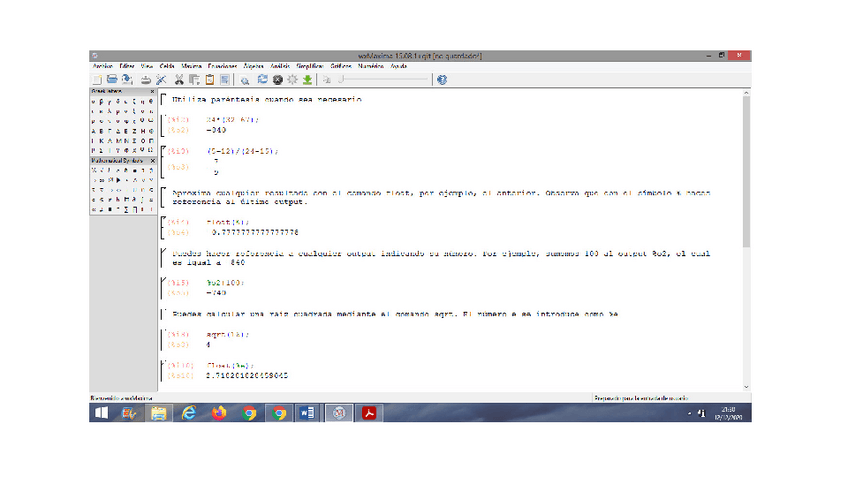Viewport: 848px width, 477px height.
Task: Open Internet Explorer from the taskbar
Action: (189, 413)
